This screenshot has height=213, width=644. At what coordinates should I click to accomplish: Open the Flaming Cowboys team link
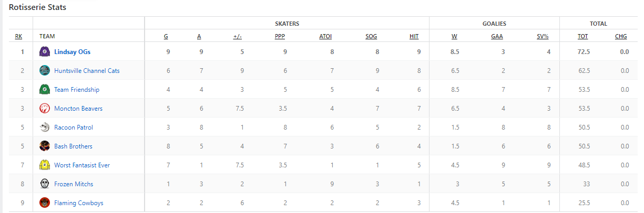click(x=78, y=203)
